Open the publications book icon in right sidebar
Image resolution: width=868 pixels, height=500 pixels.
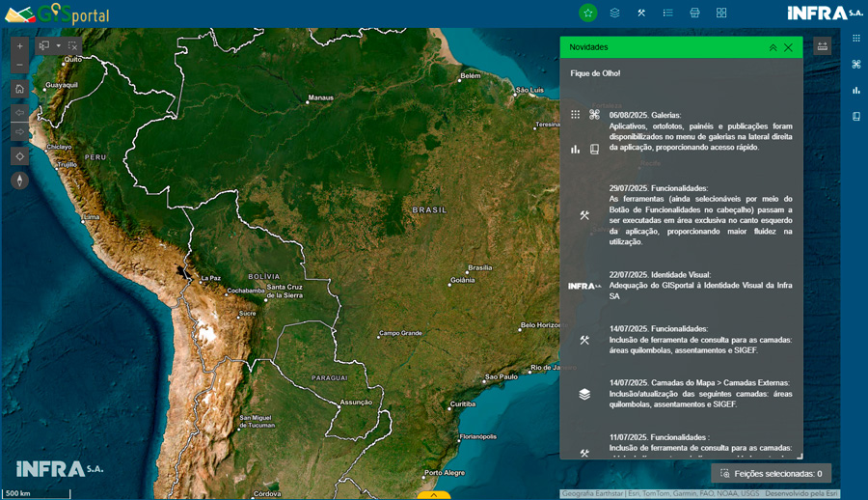coord(856,117)
